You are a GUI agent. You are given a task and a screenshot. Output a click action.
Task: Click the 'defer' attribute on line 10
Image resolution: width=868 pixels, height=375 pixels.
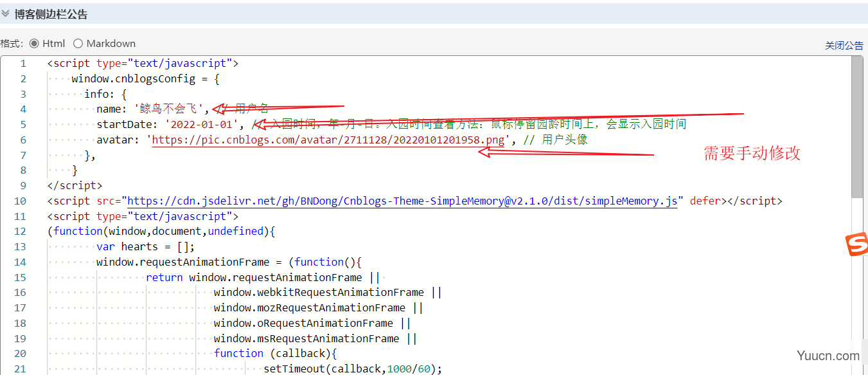(x=705, y=201)
